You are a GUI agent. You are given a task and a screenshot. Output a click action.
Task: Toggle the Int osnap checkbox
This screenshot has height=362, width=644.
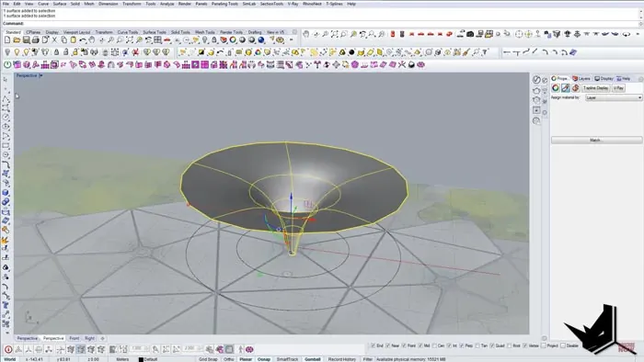pyautogui.click(x=449, y=346)
